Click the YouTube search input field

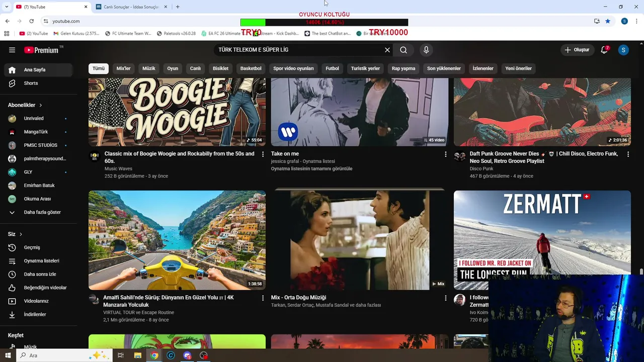coord(299,50)
